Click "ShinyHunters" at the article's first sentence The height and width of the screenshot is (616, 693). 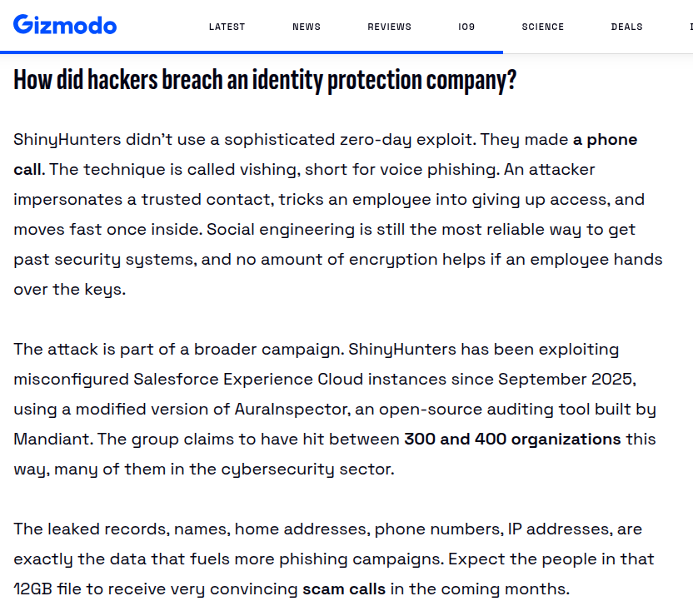pos(67,140)
